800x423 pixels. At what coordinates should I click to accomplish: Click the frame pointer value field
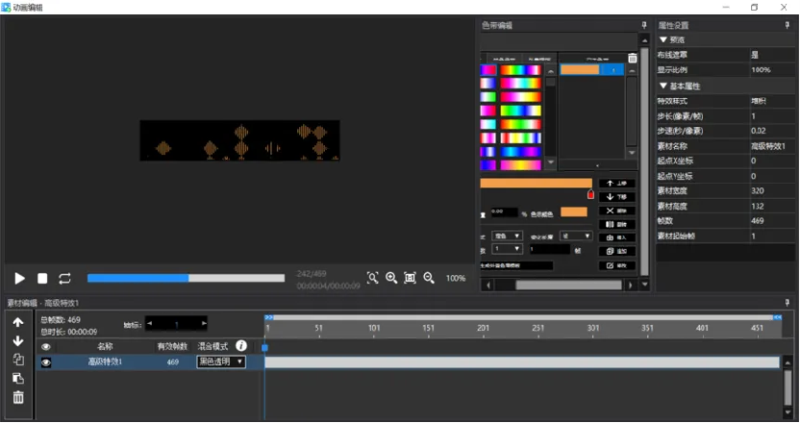click(177, 324)
